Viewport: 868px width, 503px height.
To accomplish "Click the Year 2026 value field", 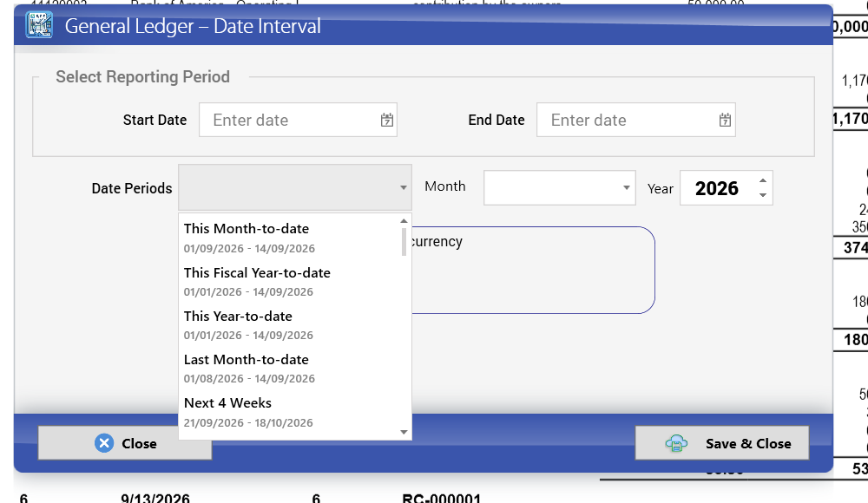I will (x=716, y=188).
